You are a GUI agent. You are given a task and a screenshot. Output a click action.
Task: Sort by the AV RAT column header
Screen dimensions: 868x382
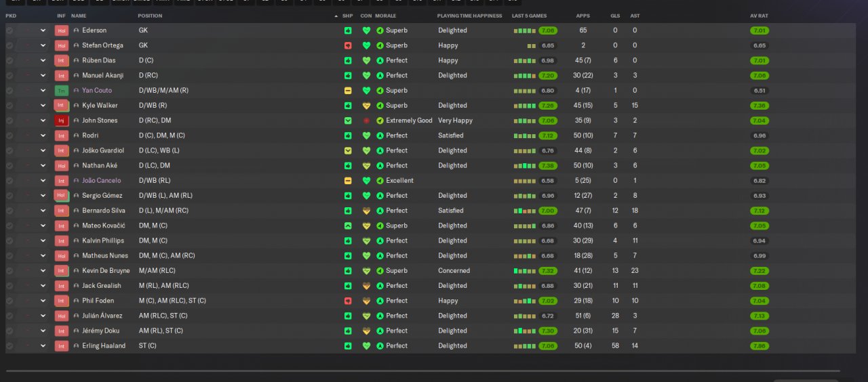759,16
